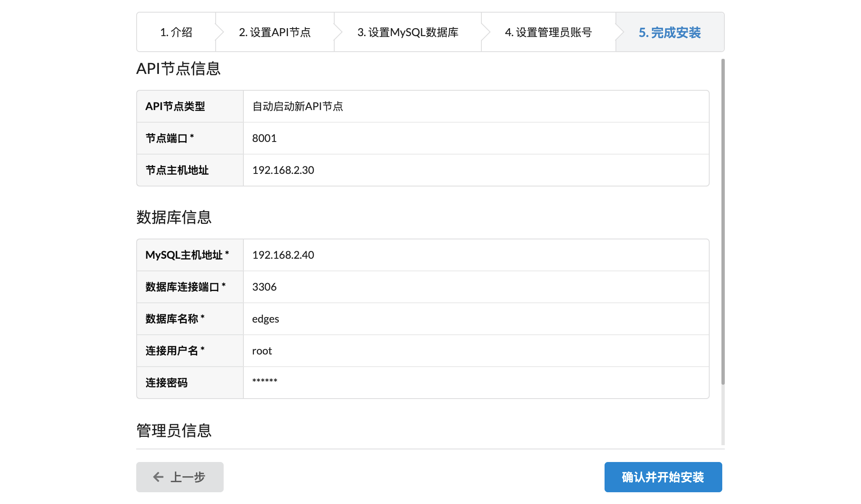The image size is (861, 504).
Task: Click the 节点端口 label
Action: 169,138
